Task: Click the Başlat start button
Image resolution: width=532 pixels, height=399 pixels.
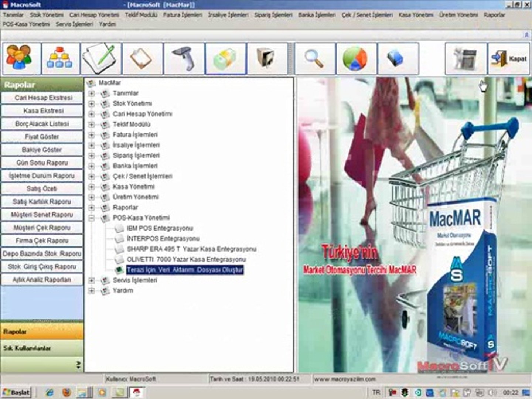Action: [16, 392]
